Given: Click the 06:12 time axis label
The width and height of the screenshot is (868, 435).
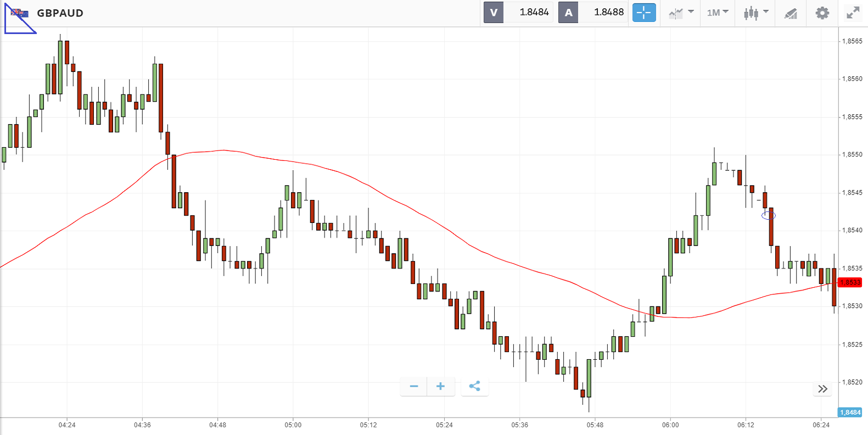Looking at the screenshot, I should tap(746, 425).
